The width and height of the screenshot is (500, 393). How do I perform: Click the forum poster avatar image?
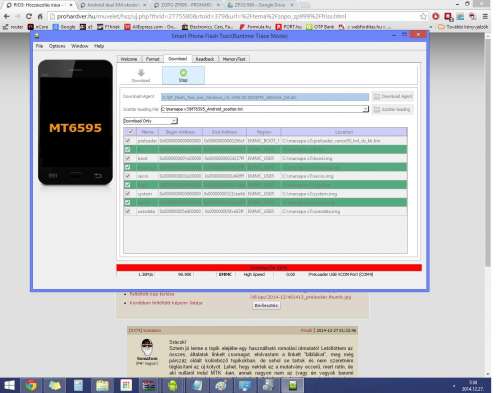[147, 347]
